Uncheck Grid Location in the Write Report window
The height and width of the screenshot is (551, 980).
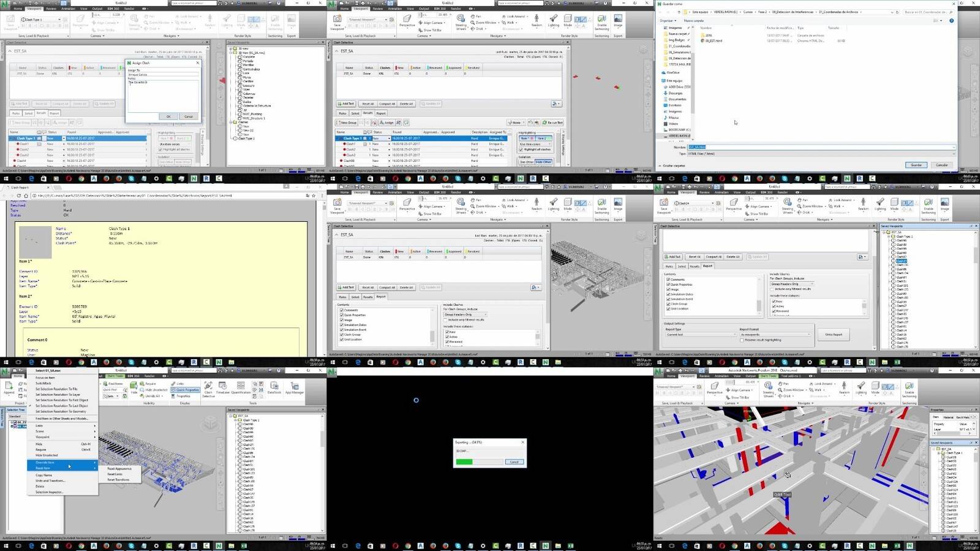(x=668, y=309)
